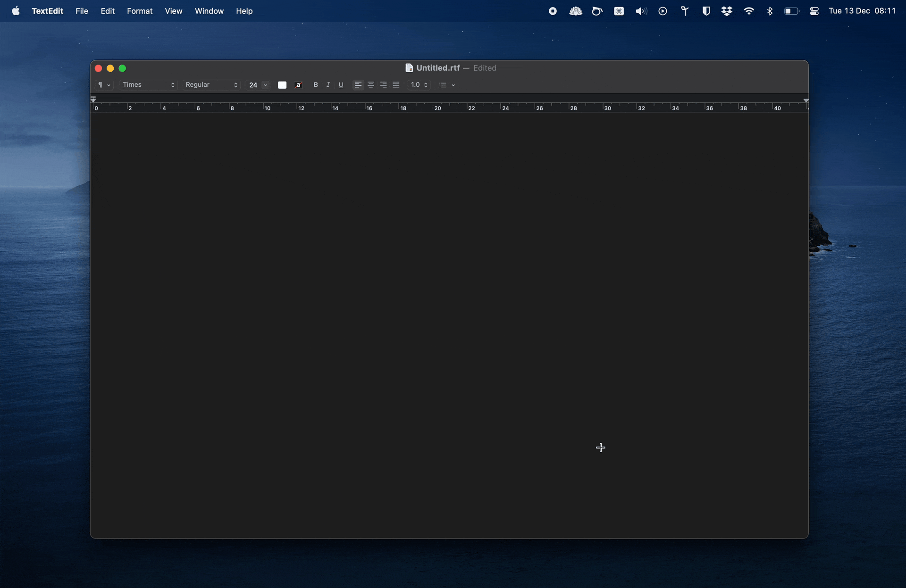The height and width of the screenshot is (588, 906).
Task: Click the right margin marker on ruler
Action: (x=806, y=100)
